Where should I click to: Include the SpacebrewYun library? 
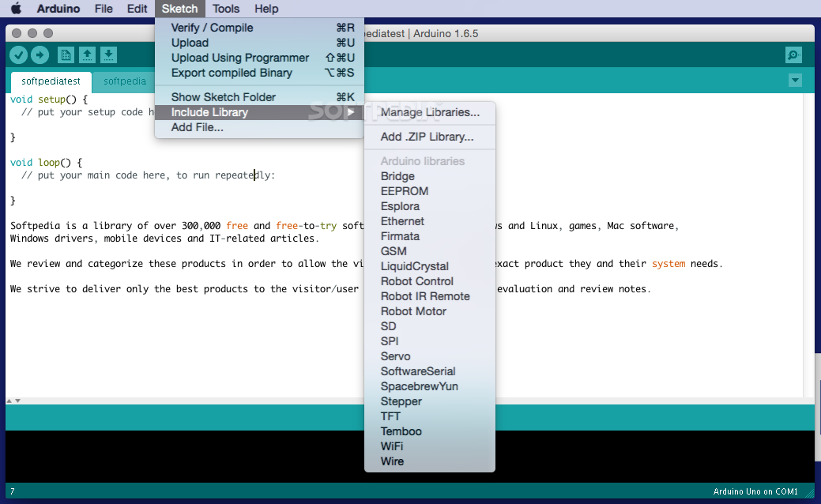(429, 387)
